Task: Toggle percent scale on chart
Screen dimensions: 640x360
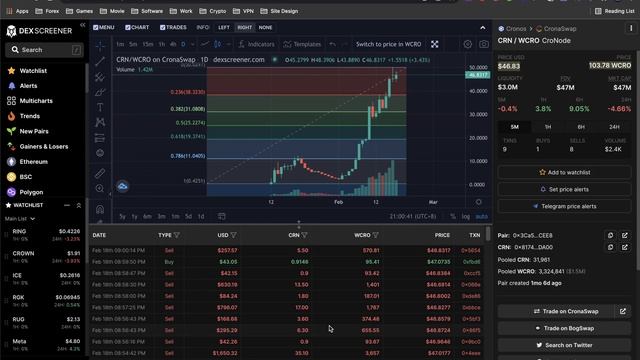Action: 453,216
